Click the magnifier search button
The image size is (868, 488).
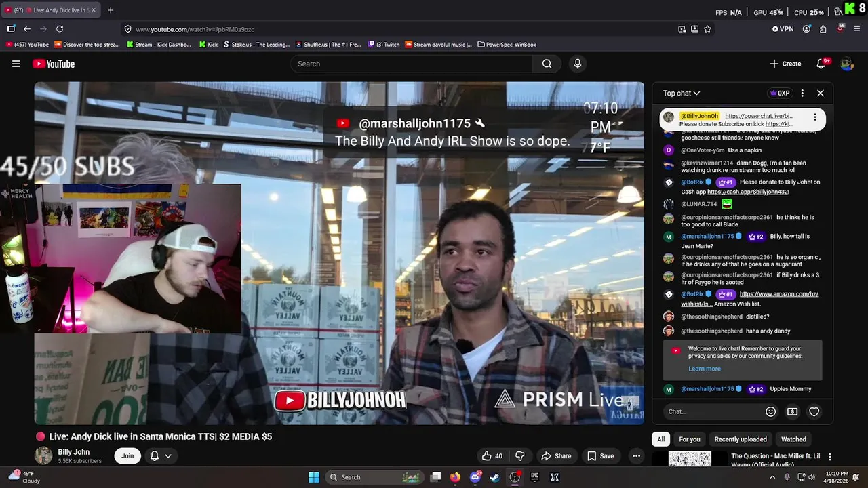547,64
